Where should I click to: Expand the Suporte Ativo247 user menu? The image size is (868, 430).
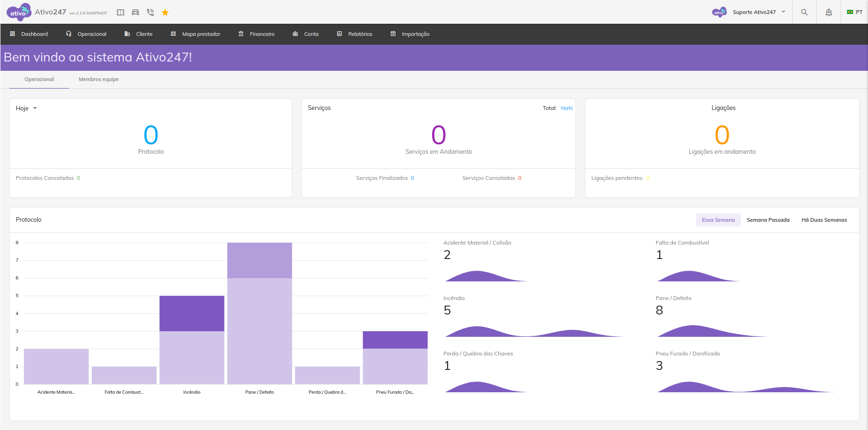pyautogui.click(x=754, y=12)
